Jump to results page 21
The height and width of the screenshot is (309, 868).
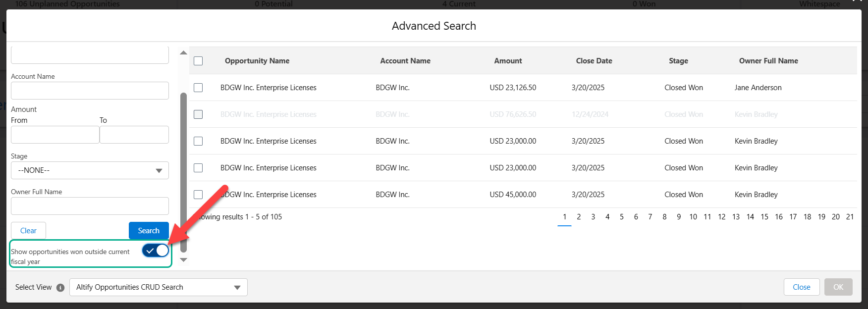pos(850,217)
